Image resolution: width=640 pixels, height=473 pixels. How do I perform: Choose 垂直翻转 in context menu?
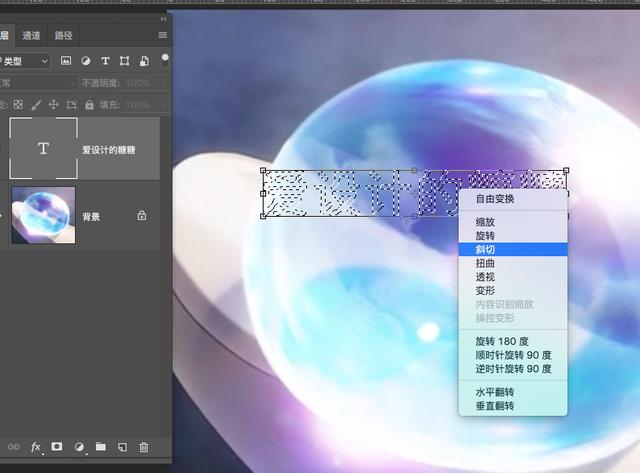coord(513,406)
